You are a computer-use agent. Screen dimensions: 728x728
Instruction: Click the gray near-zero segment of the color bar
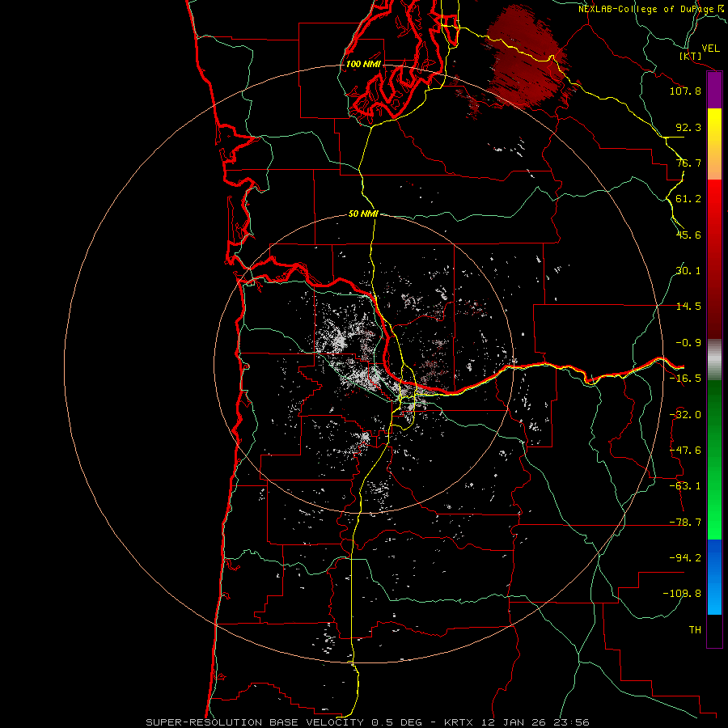pos(714,360)
